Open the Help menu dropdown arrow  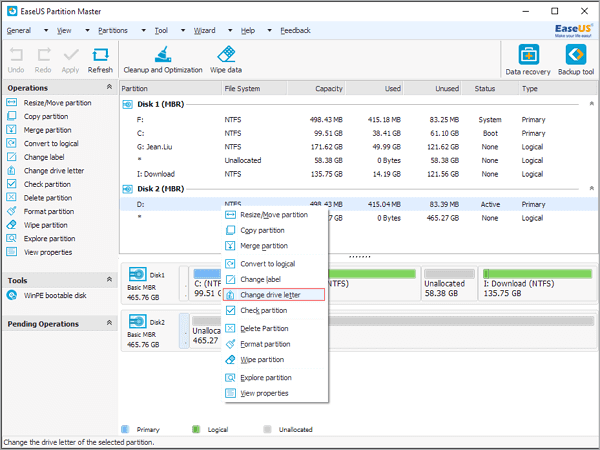tap(269, 30)
